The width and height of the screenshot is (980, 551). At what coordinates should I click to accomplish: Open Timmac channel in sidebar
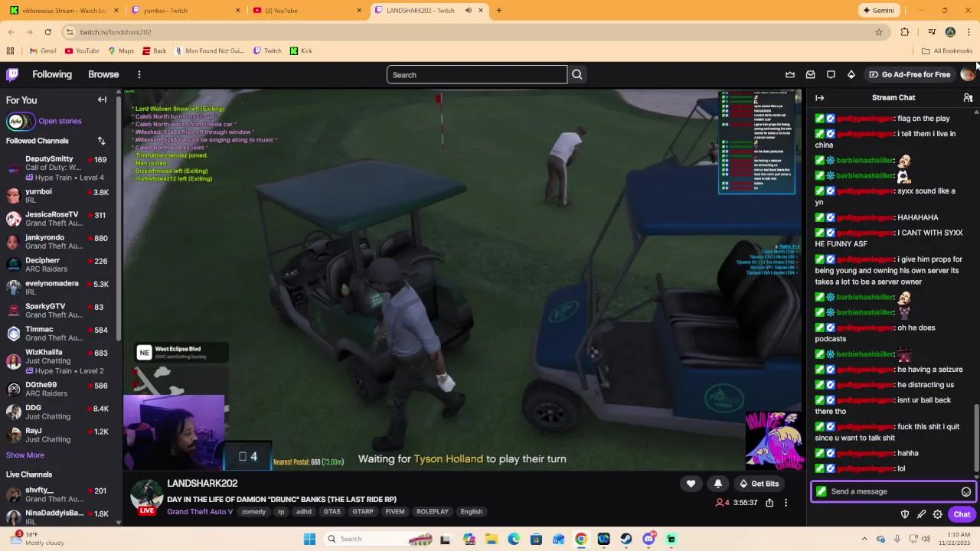pyautogui.click(x=58, y=333)
